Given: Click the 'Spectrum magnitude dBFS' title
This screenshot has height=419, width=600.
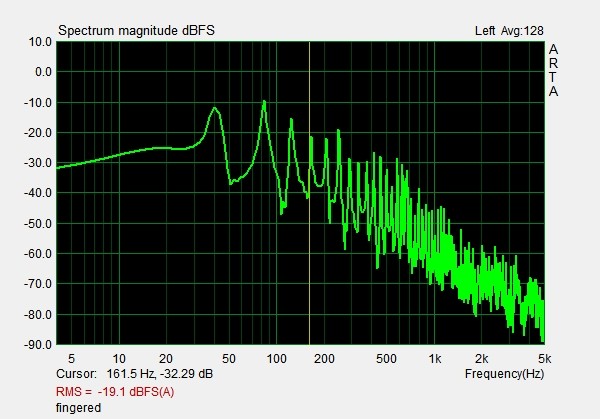Looking at the screenshot, I should tap(136, 31).
